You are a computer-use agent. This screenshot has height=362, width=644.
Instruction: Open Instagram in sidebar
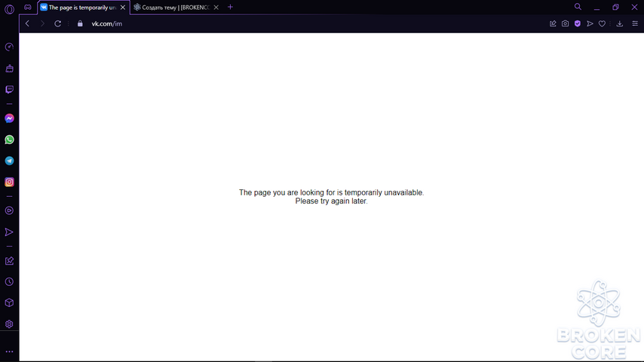click(x=10, y=182)
